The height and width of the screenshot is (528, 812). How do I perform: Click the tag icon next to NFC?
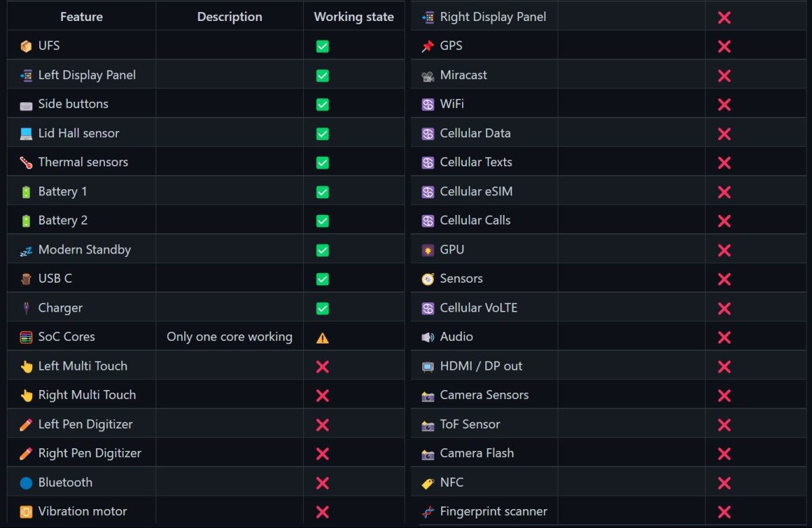428,483
